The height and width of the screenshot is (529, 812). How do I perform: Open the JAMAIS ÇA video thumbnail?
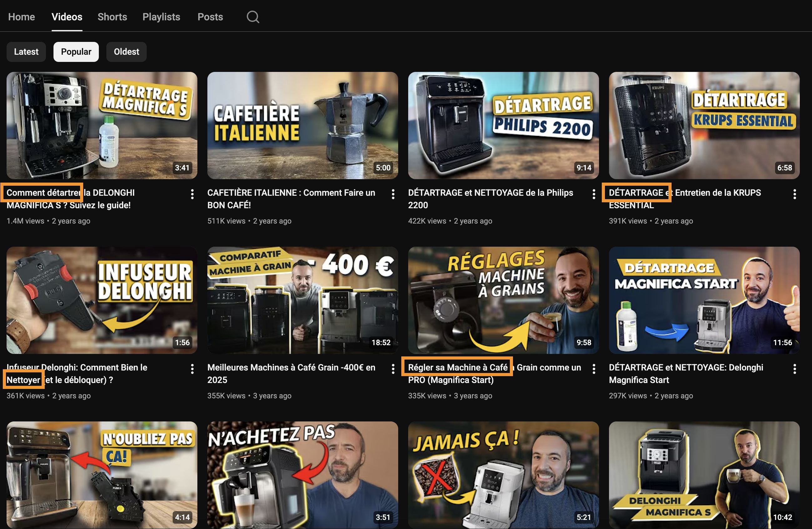503,476
